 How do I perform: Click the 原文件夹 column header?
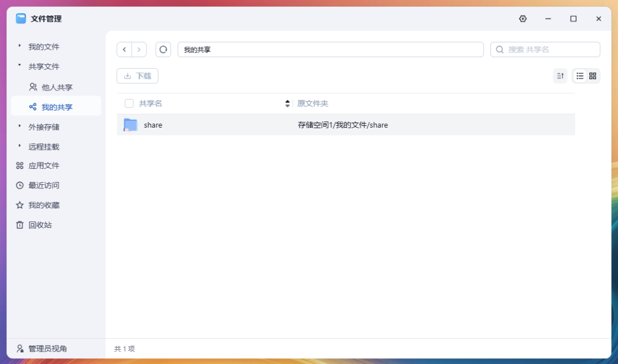coord(312,104)
